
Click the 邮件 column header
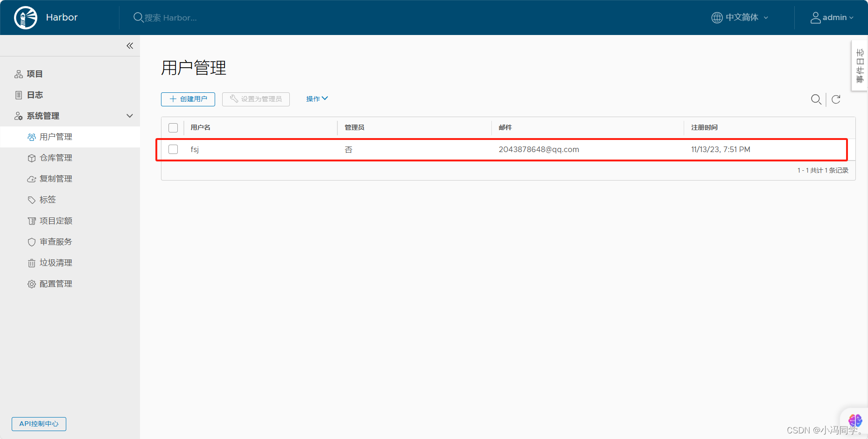pos(505,128)
